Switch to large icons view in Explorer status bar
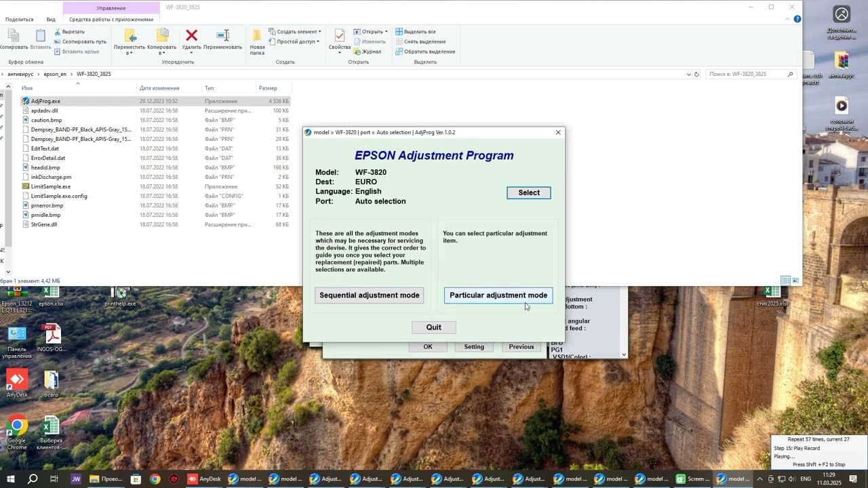 click(x=795, y=281)
